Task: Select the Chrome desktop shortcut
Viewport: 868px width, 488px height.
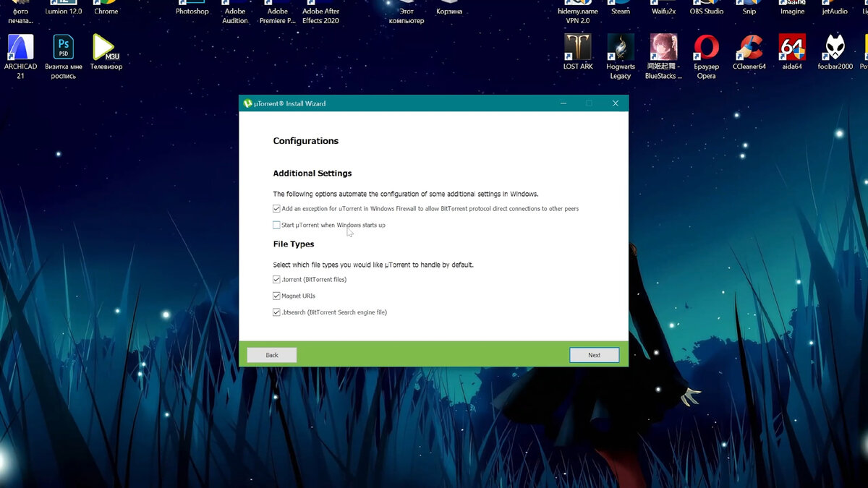Action: (x=106, y=7)
